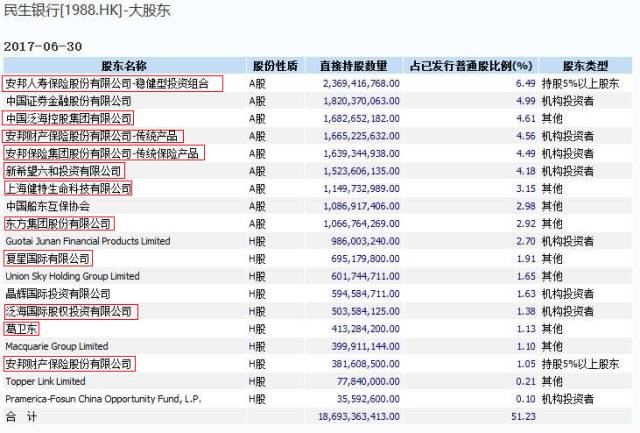Screen dimensions: 640x433
Task: Click total share count 18,693,363,413.00
Action: coord(359,417)
